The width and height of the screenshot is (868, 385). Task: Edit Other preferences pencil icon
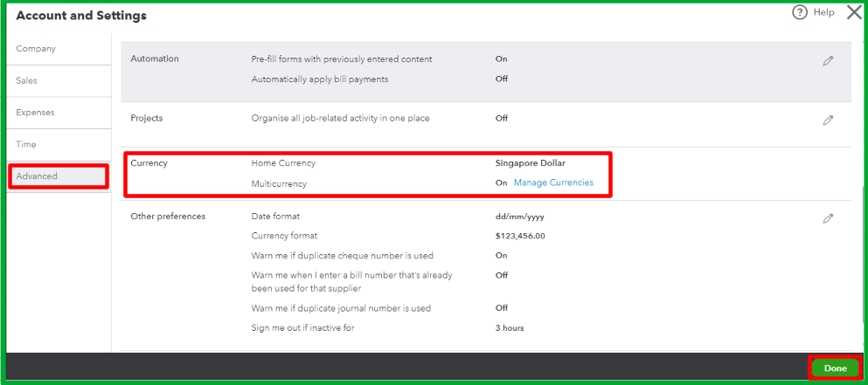tap(828, 218)
